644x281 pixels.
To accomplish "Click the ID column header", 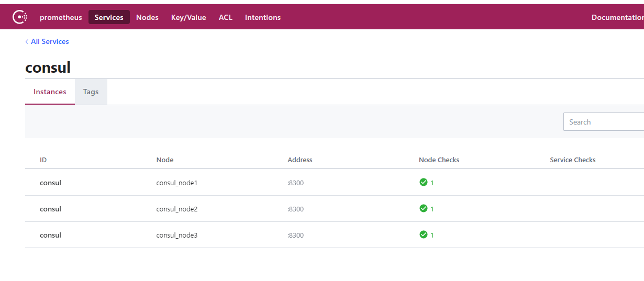I will click(43, 160).
